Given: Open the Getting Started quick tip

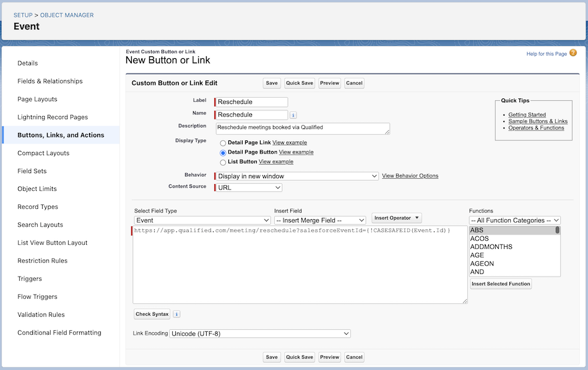Looking at the screenshot, I should [x=527, y=114].
